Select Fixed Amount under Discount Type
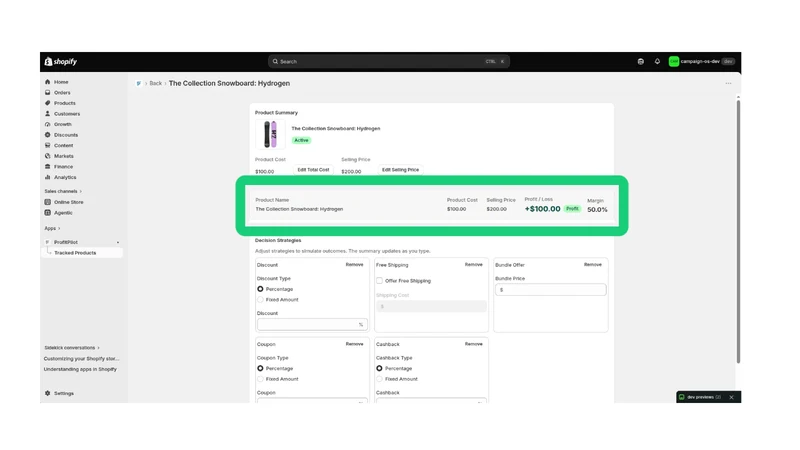Viewport: 800px width, 450px height. click(x=260, y=299)
